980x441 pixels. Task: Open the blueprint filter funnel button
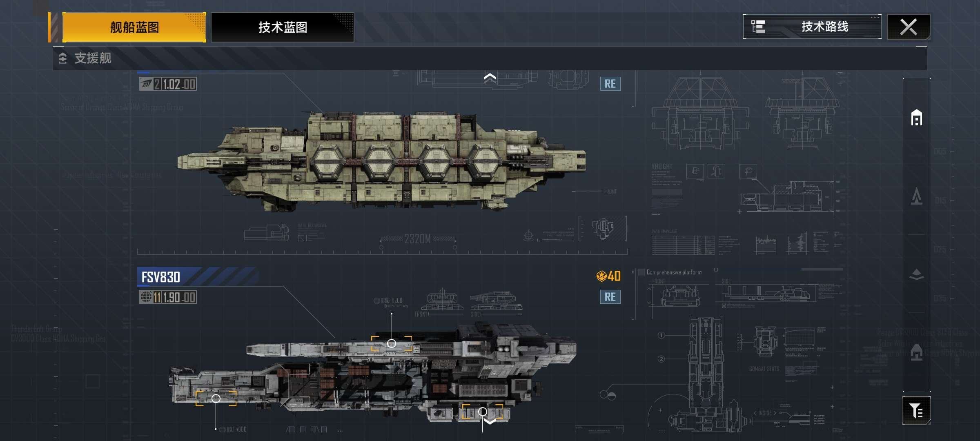[x=917, y=410]
